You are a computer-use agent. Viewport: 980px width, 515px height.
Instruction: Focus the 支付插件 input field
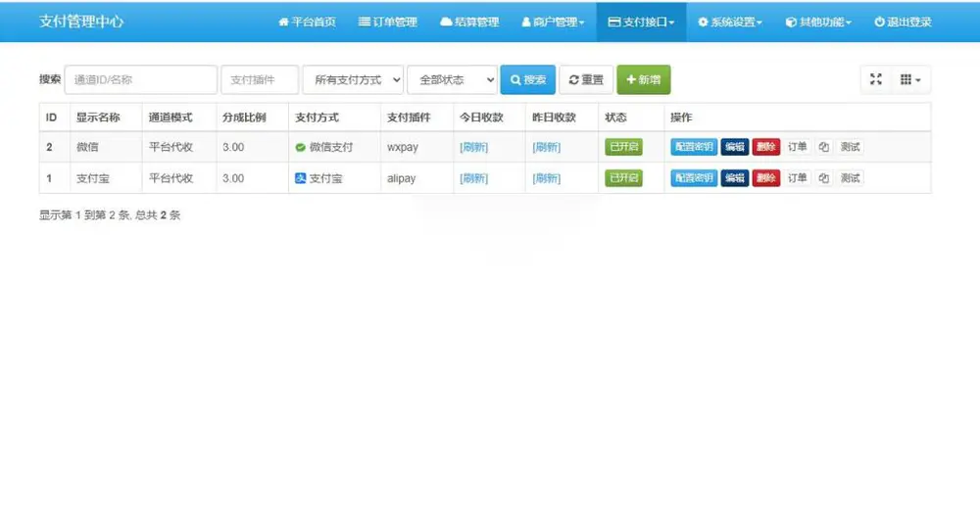[x=260, y=80]
